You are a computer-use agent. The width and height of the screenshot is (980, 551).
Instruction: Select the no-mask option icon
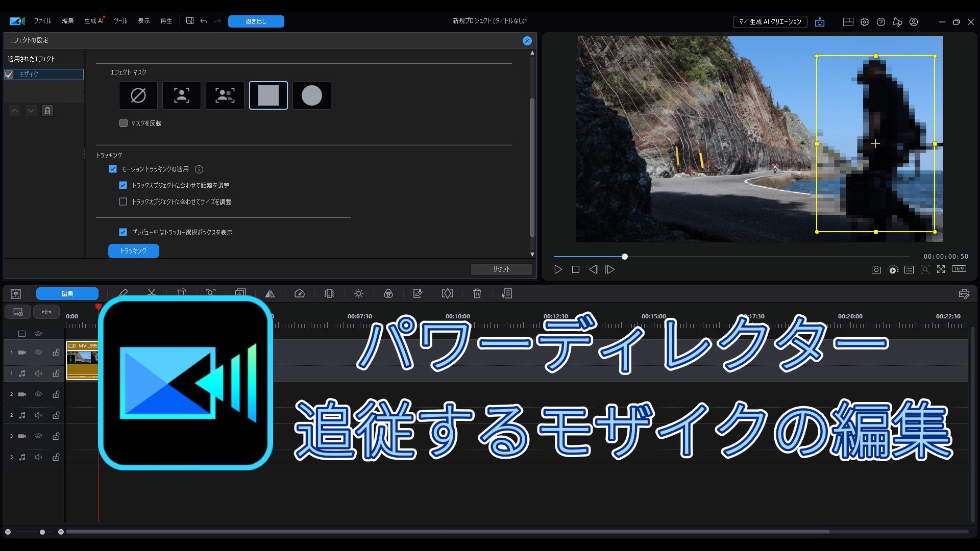tap(138, 95)
